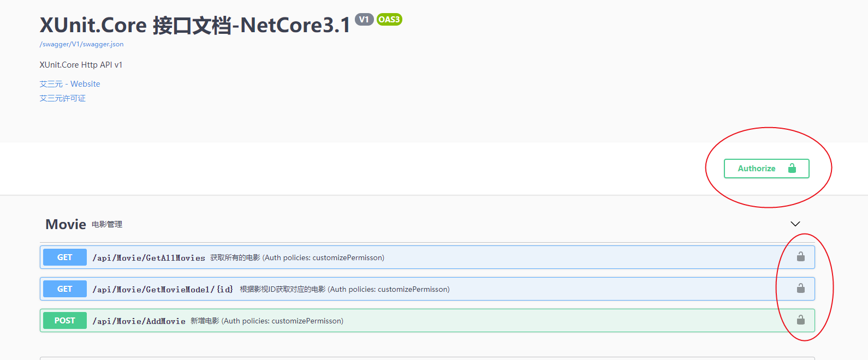Image resolution: width=868 pixels, height=360 pixels.
Task: Click the V1 version badge
Action: click(364, 20)
